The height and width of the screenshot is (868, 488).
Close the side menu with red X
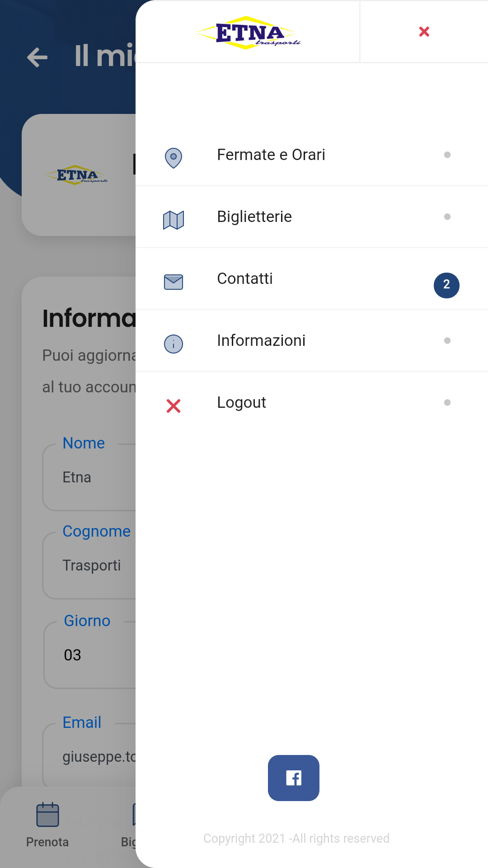pyautogui.click(x=424, y=32)
